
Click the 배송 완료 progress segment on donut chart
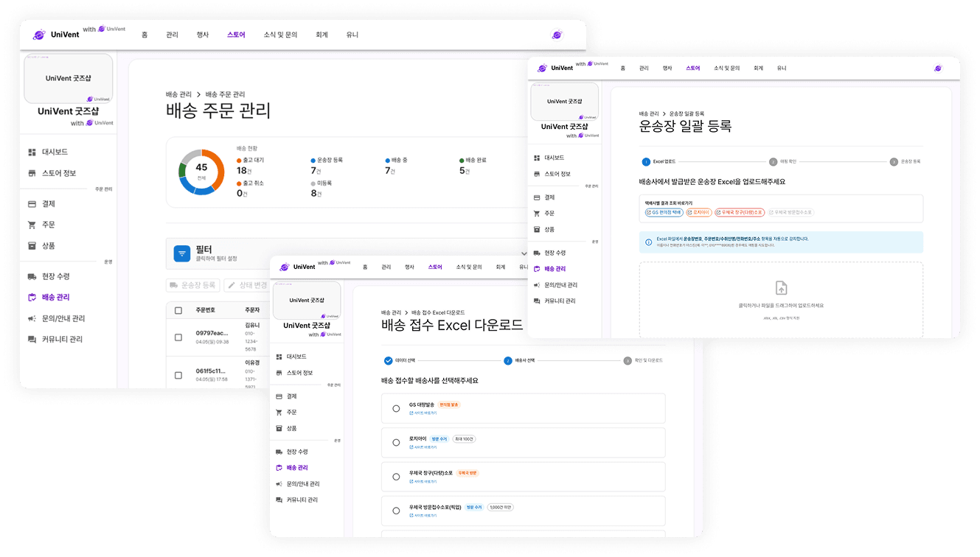pos(181,169)
